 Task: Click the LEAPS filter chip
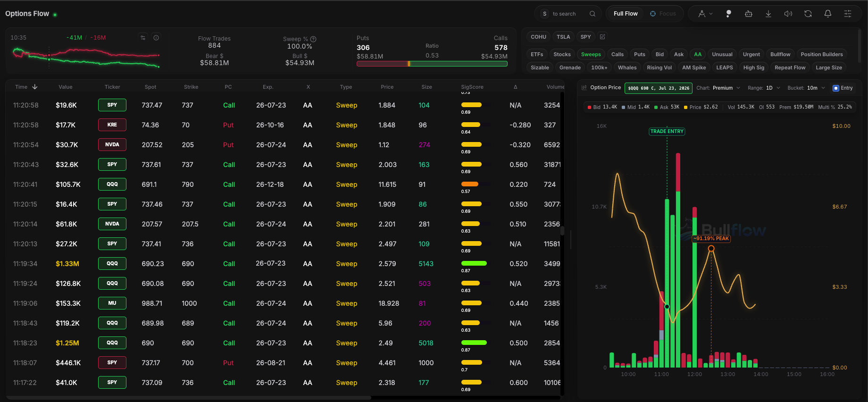point(725,67)
